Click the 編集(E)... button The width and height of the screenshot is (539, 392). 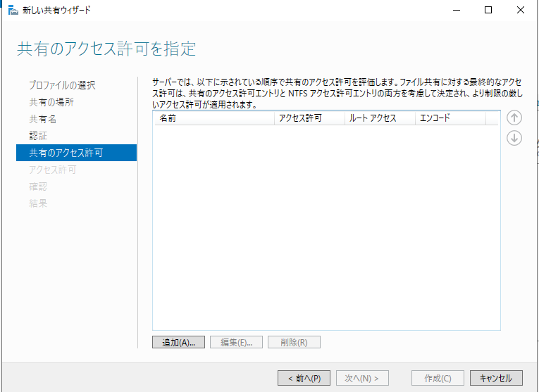click(x=236, y=342)
